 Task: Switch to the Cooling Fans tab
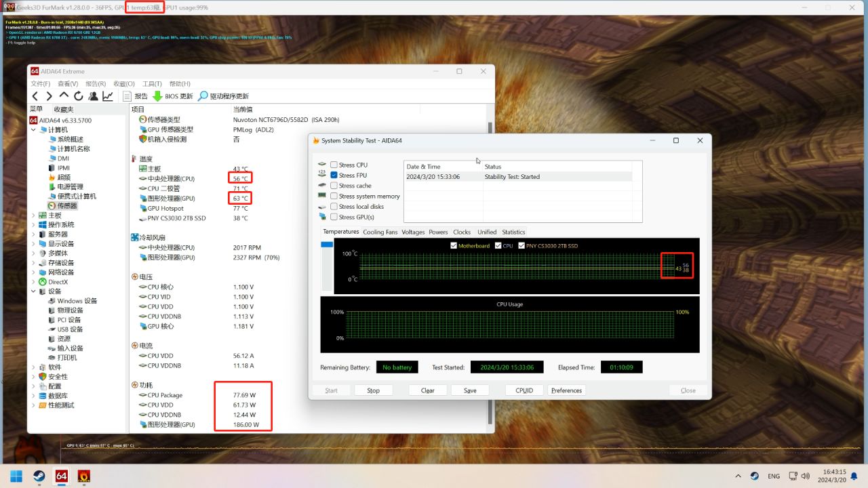[x=380, y=232]
